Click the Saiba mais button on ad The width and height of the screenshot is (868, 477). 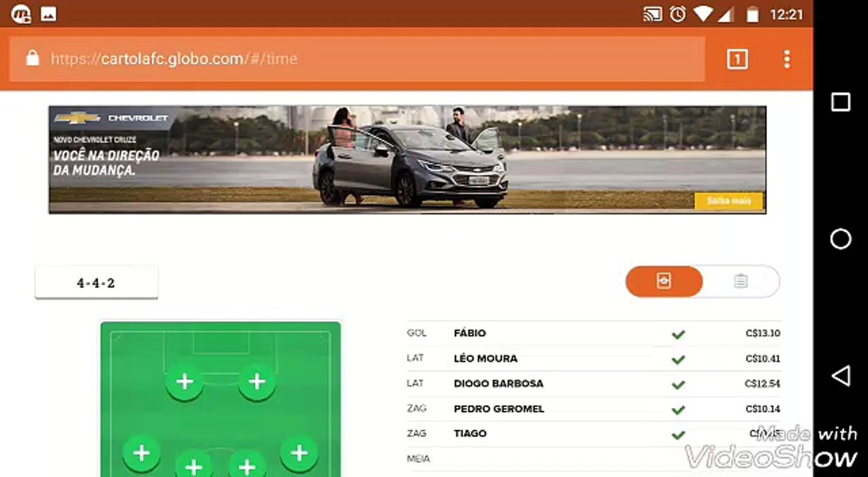(x=729, y=201)
